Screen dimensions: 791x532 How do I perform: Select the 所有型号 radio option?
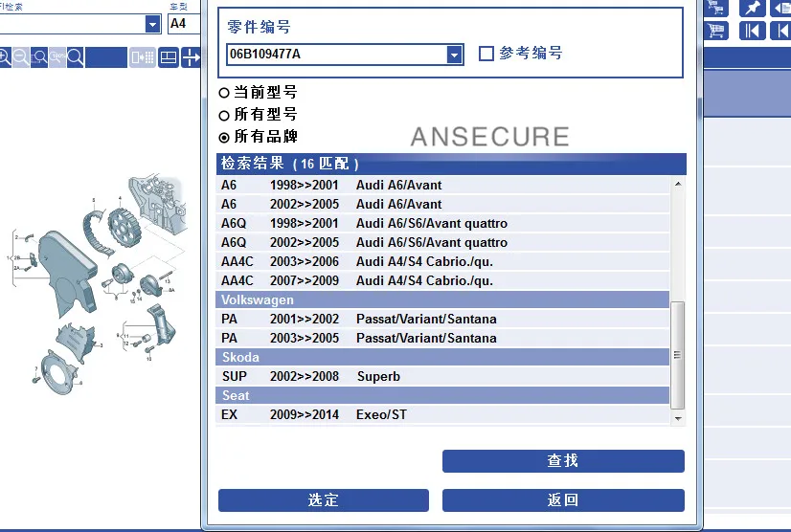coord(224,116)
